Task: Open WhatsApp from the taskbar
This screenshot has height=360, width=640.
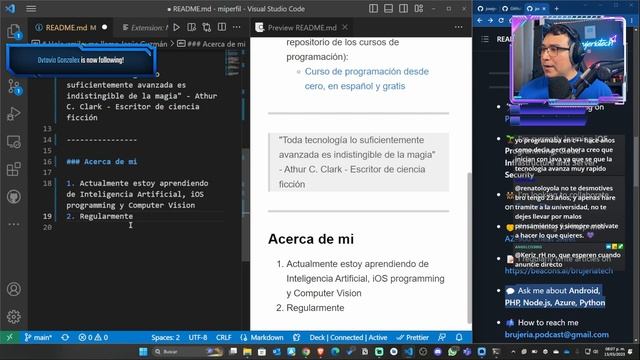Action: (x=452, y=351)
